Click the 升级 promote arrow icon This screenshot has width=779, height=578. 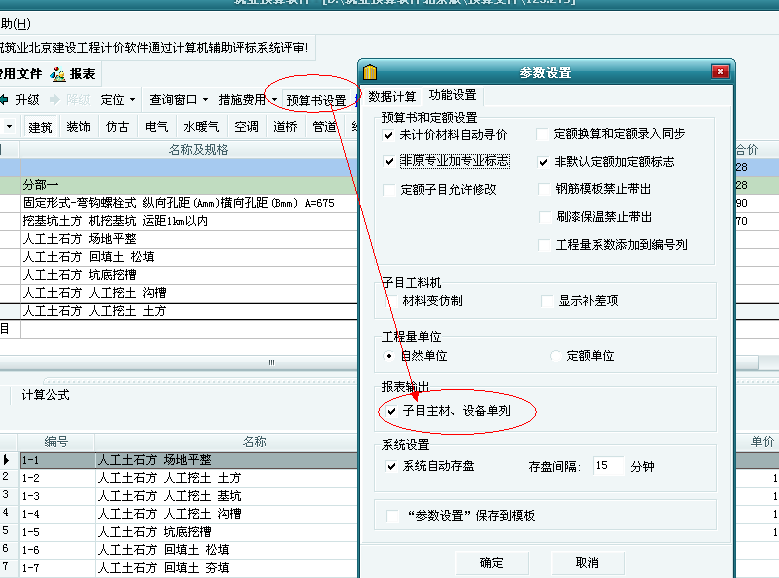5,99
